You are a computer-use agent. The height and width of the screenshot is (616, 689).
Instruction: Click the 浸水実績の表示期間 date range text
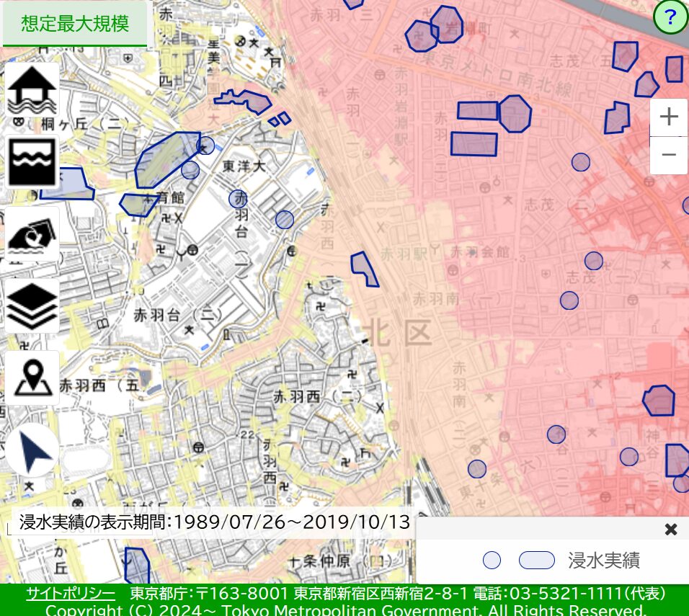click(214, 522)
